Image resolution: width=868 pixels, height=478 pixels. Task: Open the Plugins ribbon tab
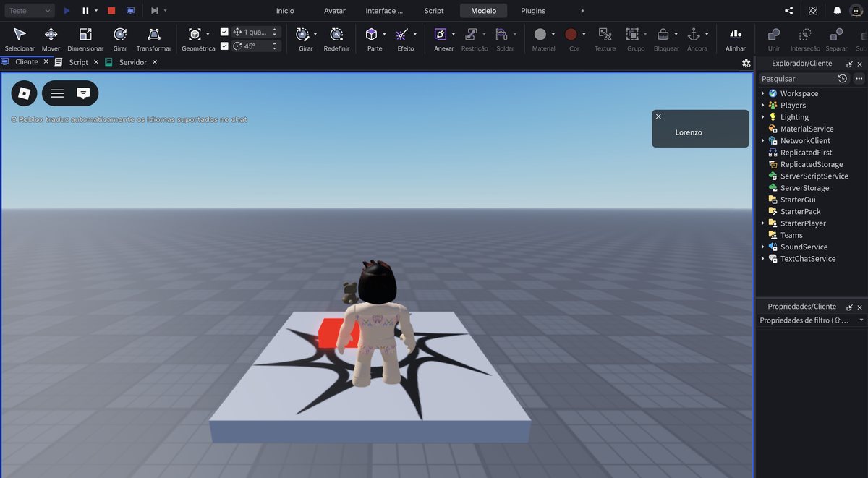(x=533, y=11)
